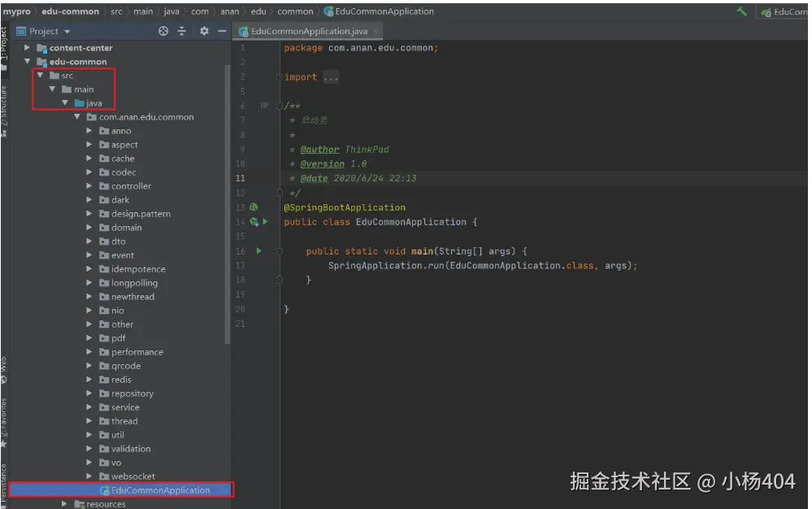Screen dimensions: 812x509
Task: Click the locate-in-project target icon
Action: pos(163,31)
